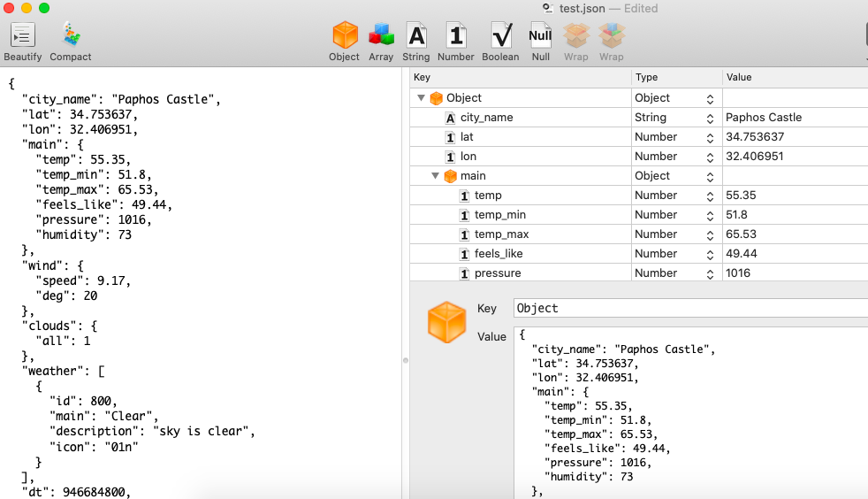The height and width of the screenshot is (499, 868).
Task: Open type dropdown for main row
Action: (x=710, y=176)
